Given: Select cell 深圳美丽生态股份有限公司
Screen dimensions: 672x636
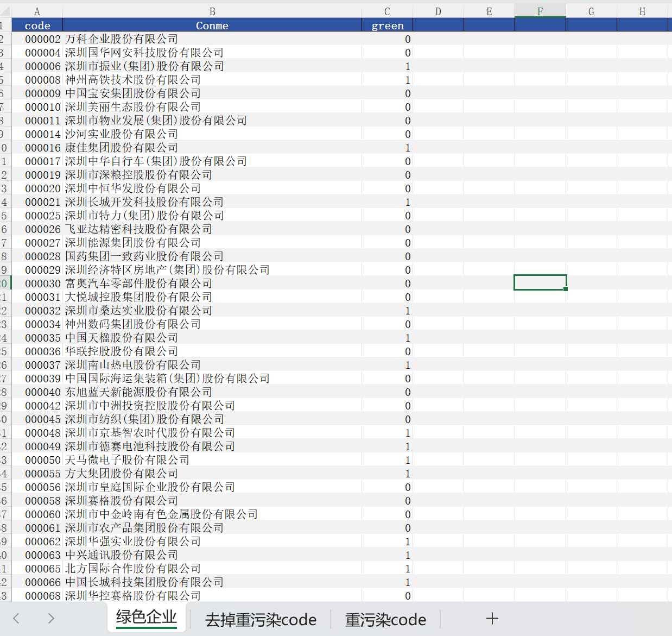Looking at the screenshot, I should (212, 106).
